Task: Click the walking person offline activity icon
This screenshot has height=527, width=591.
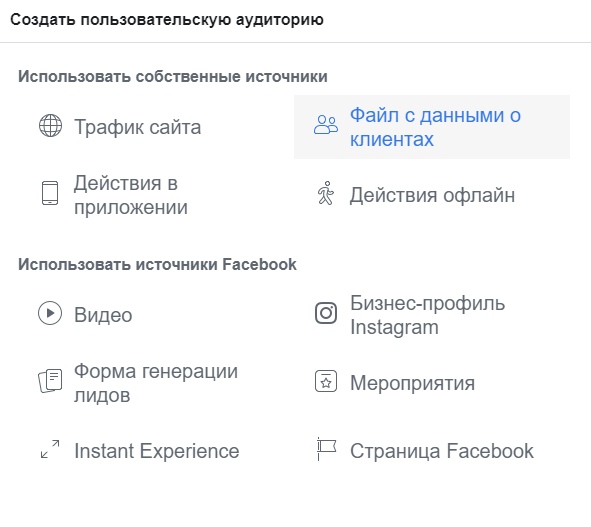Action: [x=326, y=193]
